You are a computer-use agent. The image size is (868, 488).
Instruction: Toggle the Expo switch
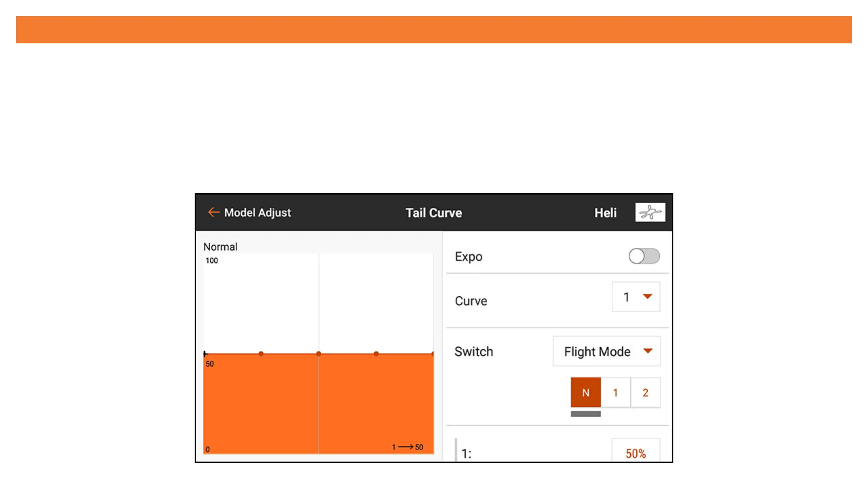pos(644,256)
